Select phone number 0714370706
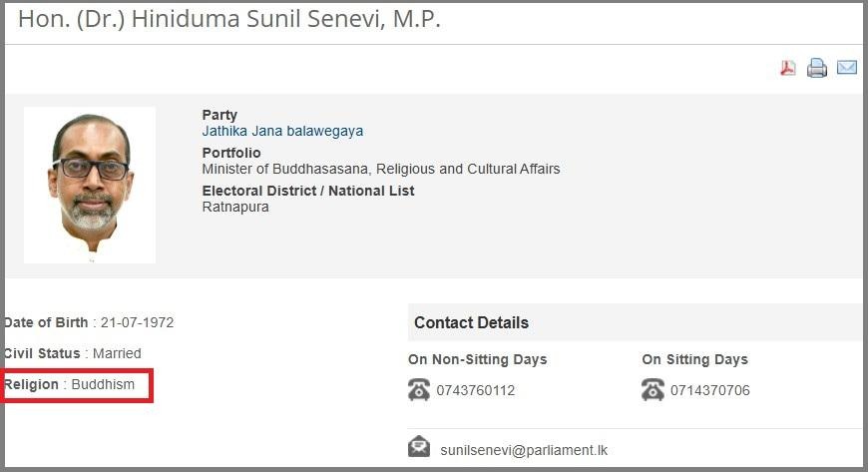Viewport: 868px width, 472px height. (709, 390)
